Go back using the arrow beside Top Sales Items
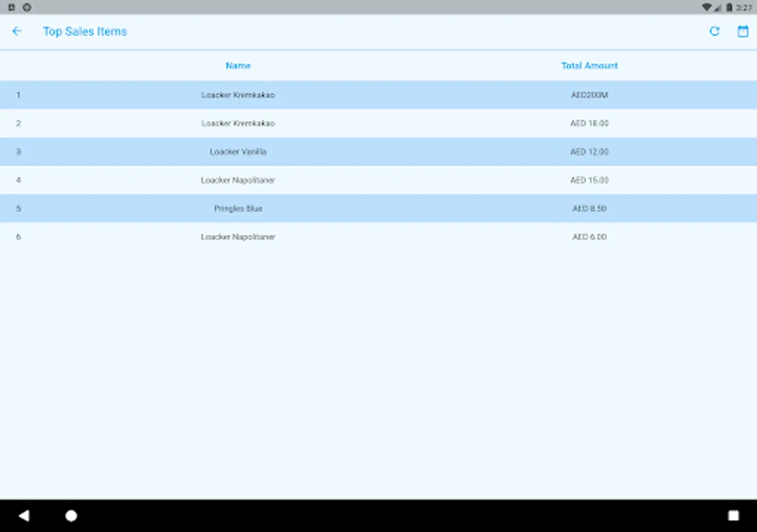The width and height of the screenshot is (757, 532). click(x=17, y=31)
